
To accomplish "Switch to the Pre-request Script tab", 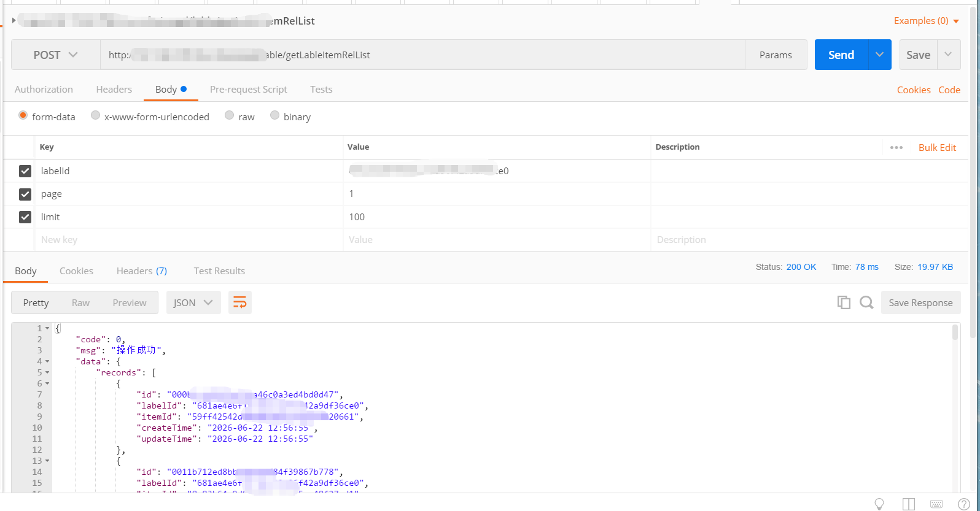I will 249,89.
